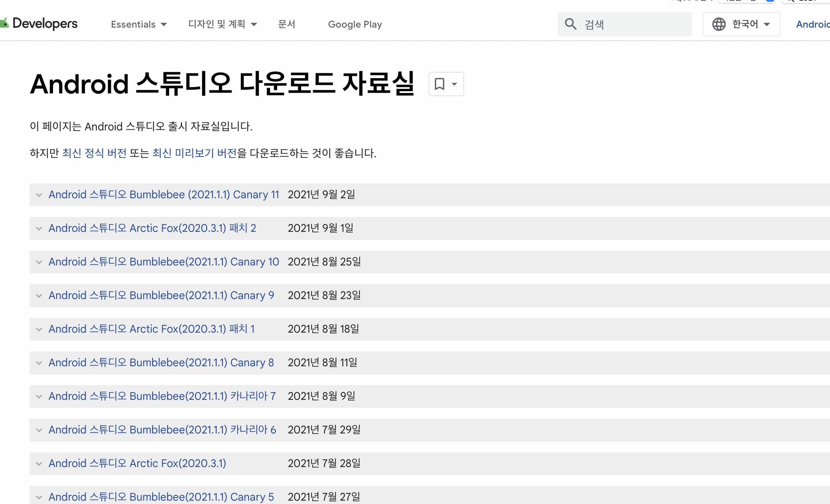The width and height of the screenshot is (830, 504).
Task: Click the date 2021년 8월 18일
Action: 324,329
